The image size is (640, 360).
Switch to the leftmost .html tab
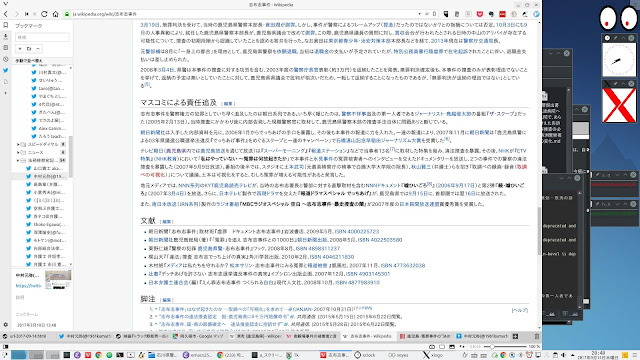27,336
